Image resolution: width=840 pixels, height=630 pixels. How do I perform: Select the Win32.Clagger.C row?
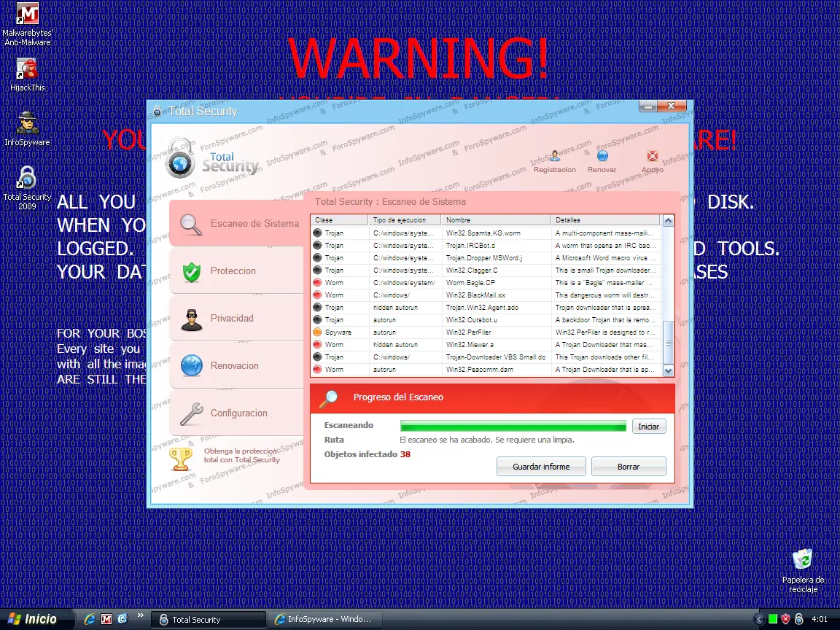[x=486, y=270]
